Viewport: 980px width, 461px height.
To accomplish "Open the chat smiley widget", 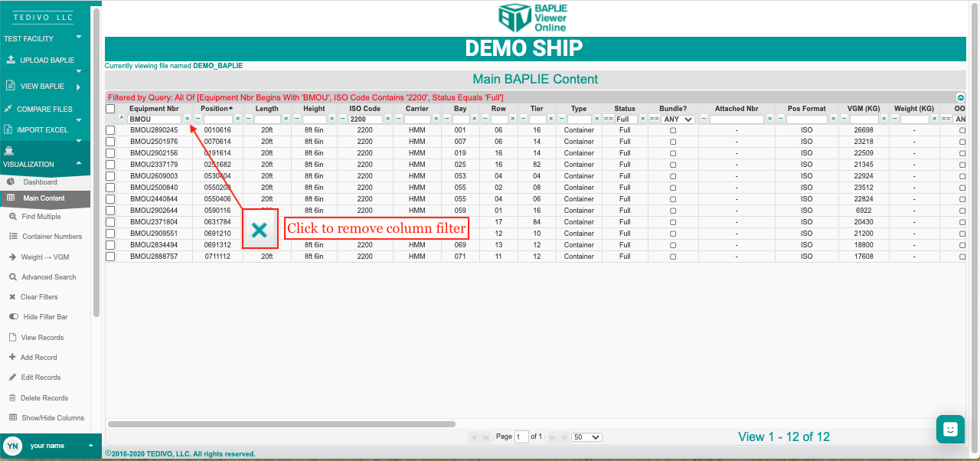I will pyautogui.click(x=950, y=430).
